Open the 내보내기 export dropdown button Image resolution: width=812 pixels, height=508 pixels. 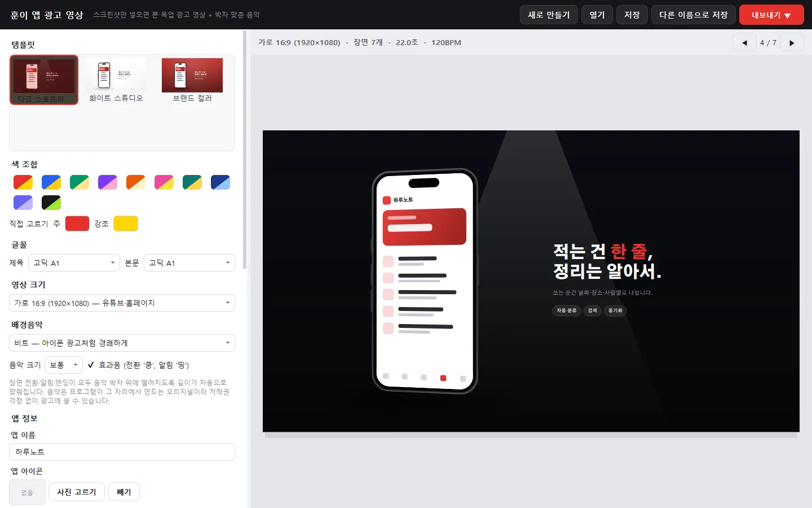[771, 15]
